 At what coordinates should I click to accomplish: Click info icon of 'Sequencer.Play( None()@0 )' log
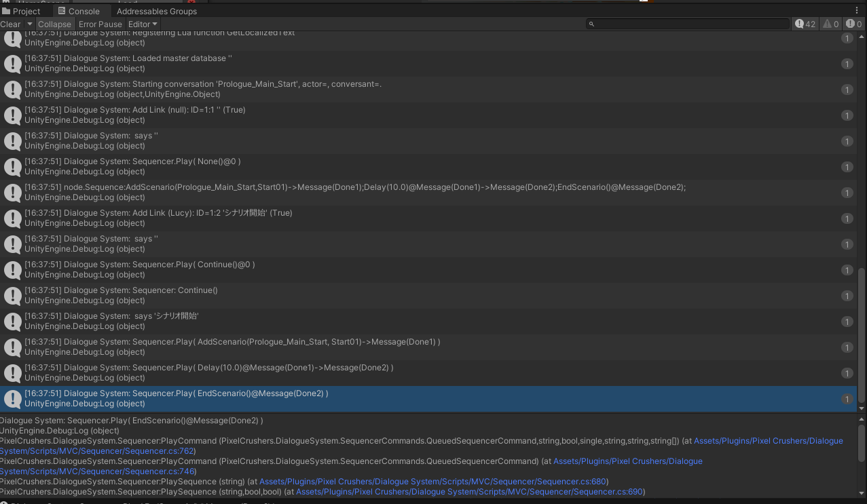click(x=12, y=167)
